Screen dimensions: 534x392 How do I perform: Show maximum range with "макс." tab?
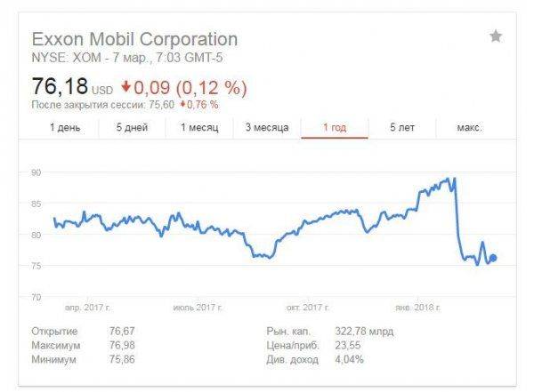[469, 128]
